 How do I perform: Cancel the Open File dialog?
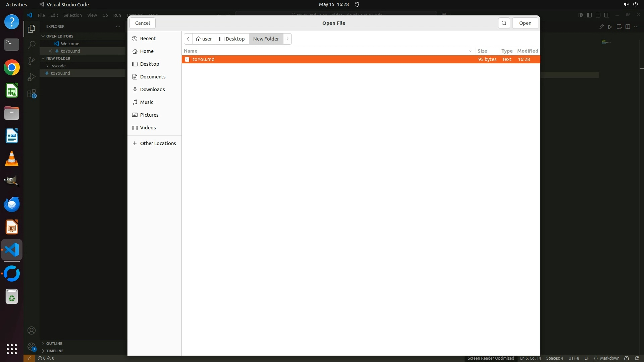(142, 23)
